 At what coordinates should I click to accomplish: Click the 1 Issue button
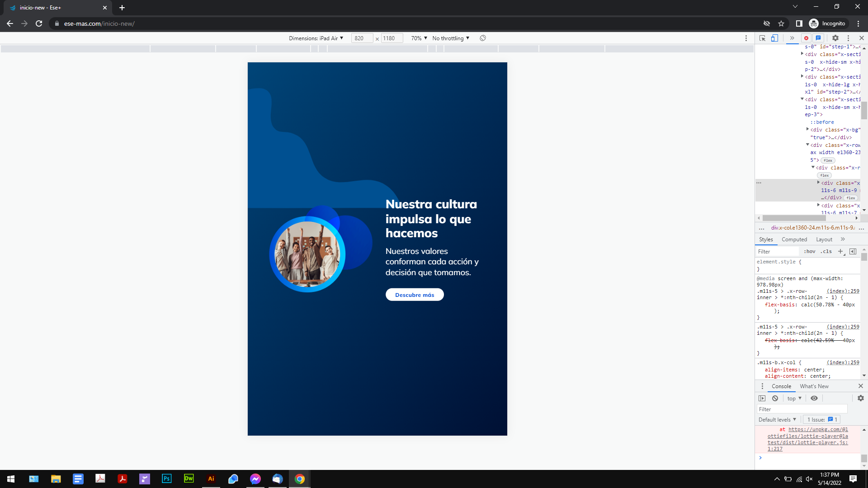[822, 419]
